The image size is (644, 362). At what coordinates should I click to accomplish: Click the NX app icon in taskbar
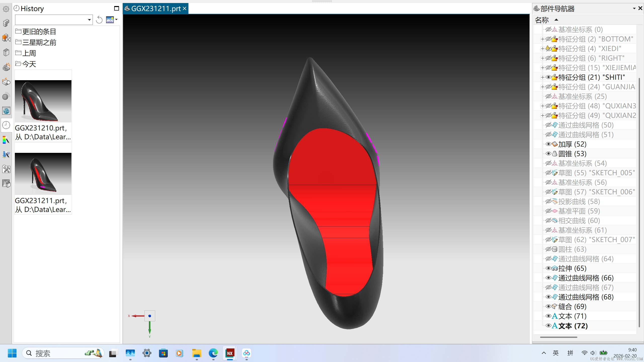(x=230, y=353)
